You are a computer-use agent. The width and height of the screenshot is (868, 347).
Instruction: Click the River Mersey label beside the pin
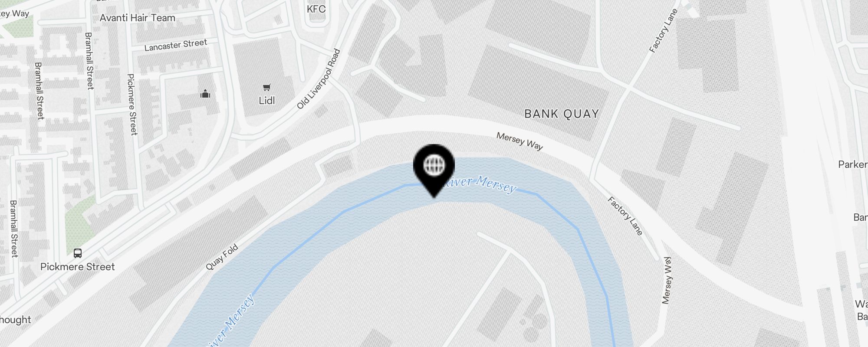pyautogui.click(x=480, y=183)
